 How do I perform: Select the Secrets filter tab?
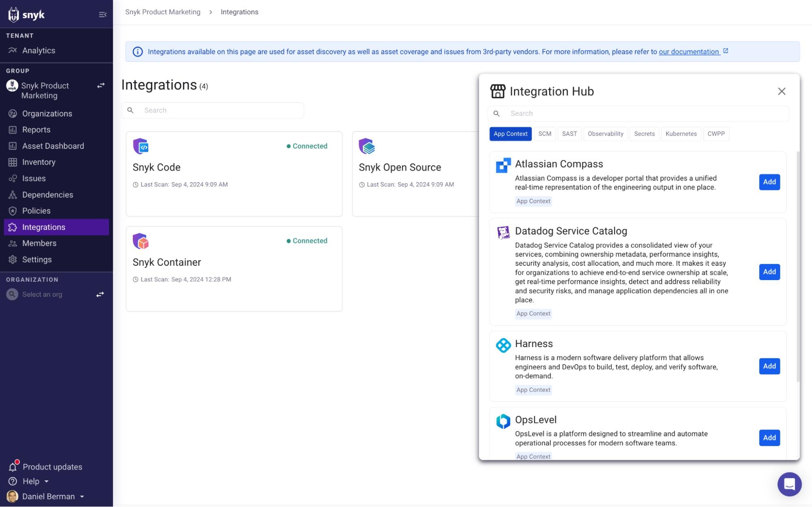tap(644, 134)
